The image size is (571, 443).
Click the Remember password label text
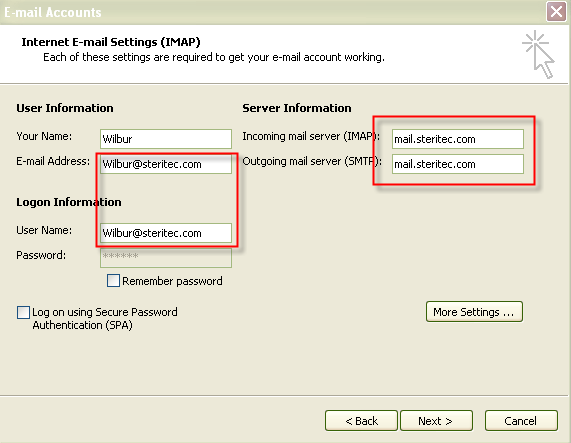click(x=172, y=281)
